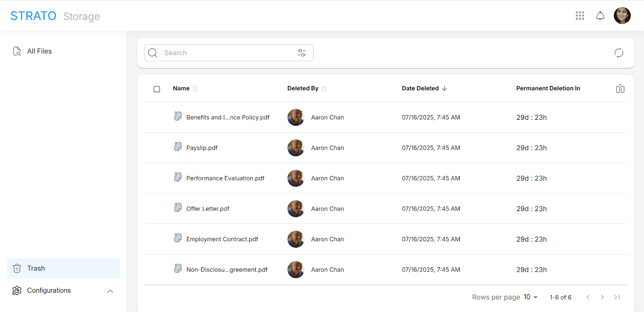Click the next page pagination arrow
The width and height of the screenshot is (644, 312).
[x=602, y=297]
